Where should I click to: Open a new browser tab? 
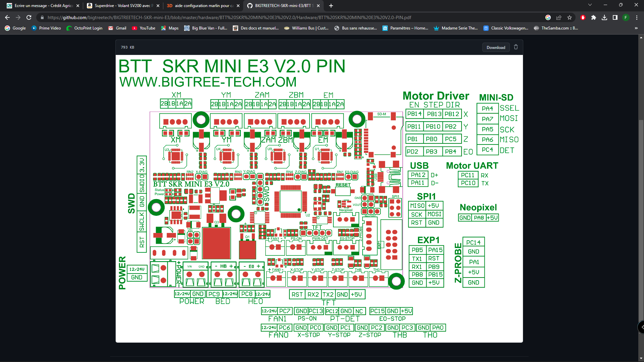click(331, 6)
